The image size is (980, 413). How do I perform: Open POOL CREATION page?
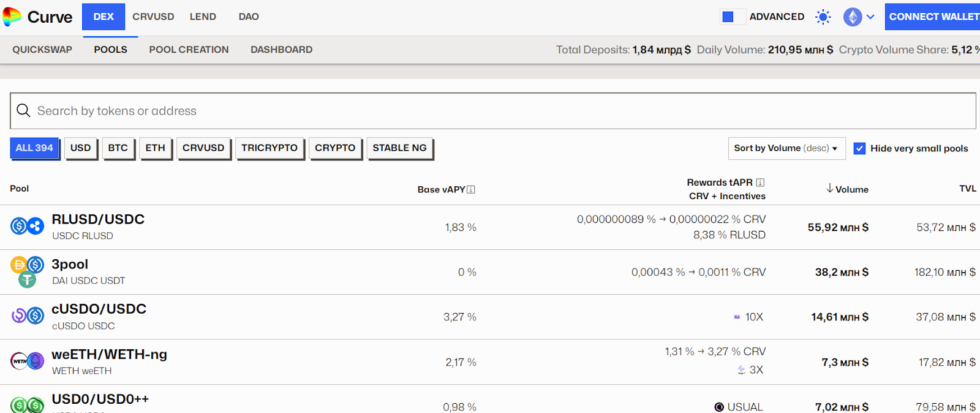(189, 50)
